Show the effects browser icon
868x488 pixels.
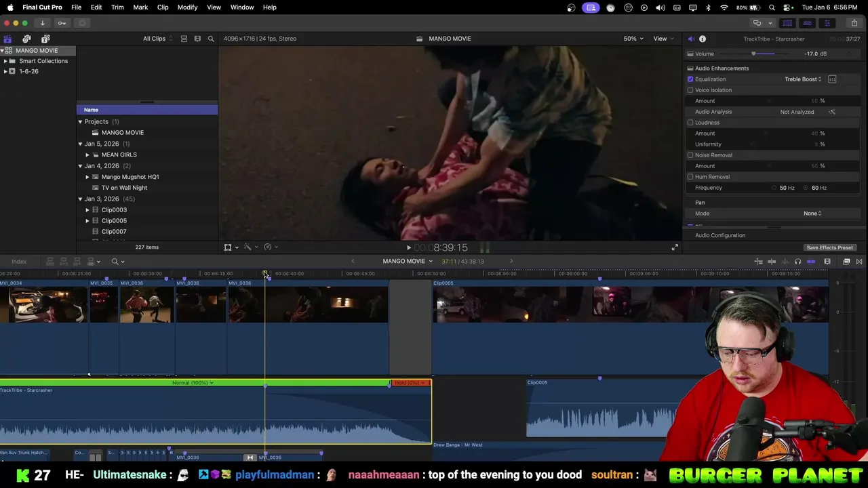pyautogui.click(x=846, y=262)
